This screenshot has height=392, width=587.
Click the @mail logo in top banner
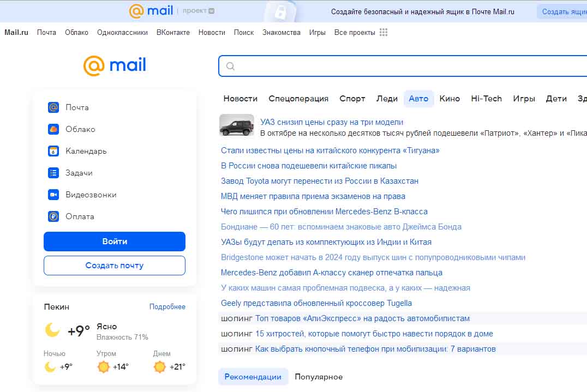151,11
